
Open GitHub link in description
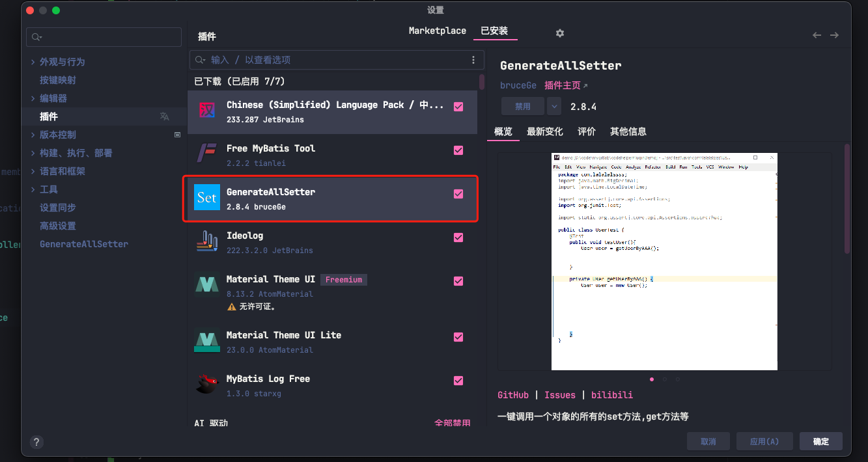pyautogui.click(x=513, y=395)
